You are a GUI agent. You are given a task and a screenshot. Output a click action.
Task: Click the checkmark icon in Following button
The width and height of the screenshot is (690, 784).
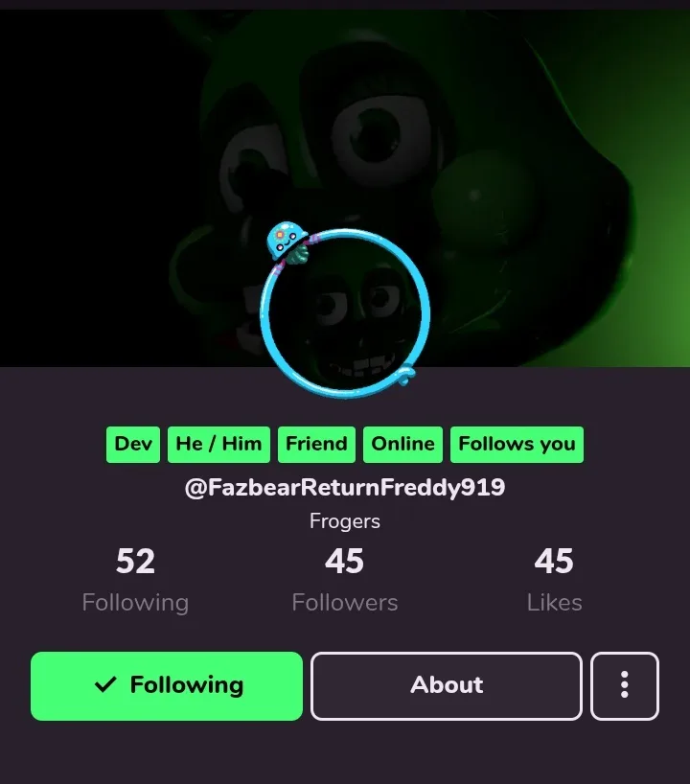[x=105, y=684]
